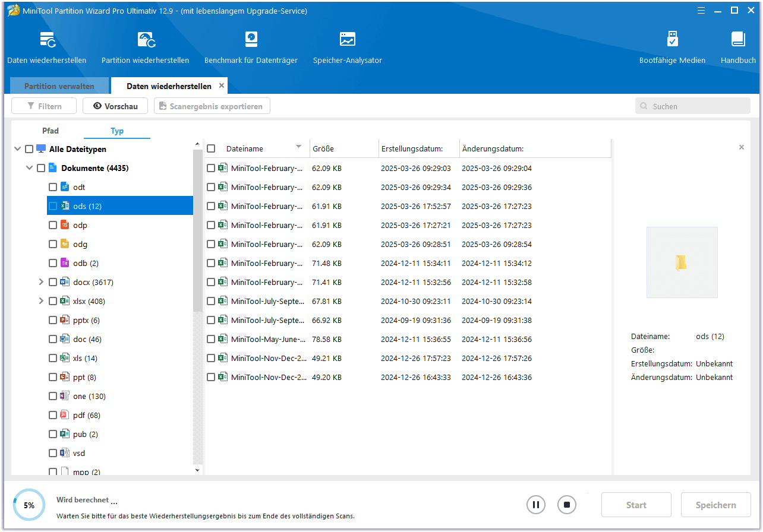Click the folder preview thumbnail

click(x=682, y=262)
